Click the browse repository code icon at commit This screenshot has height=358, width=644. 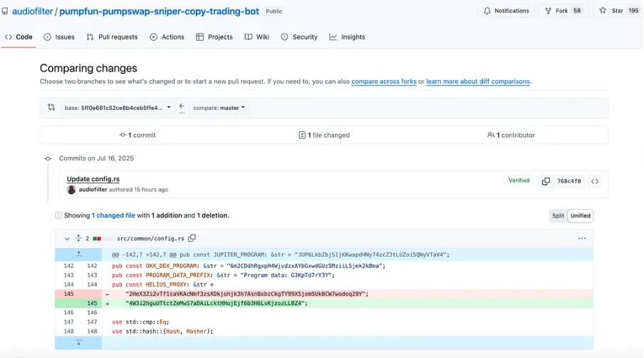[x=595, y=181]
